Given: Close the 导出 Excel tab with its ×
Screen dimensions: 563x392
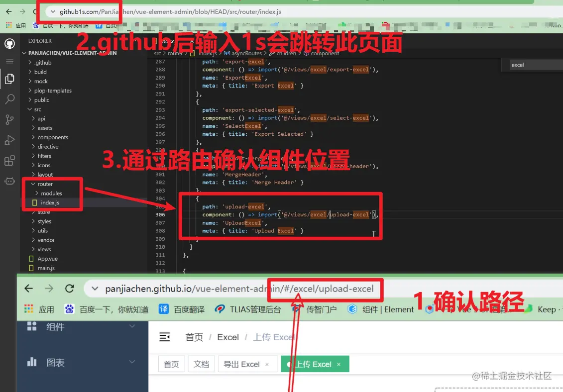Looking at the screenshot, I should point(267,364).
